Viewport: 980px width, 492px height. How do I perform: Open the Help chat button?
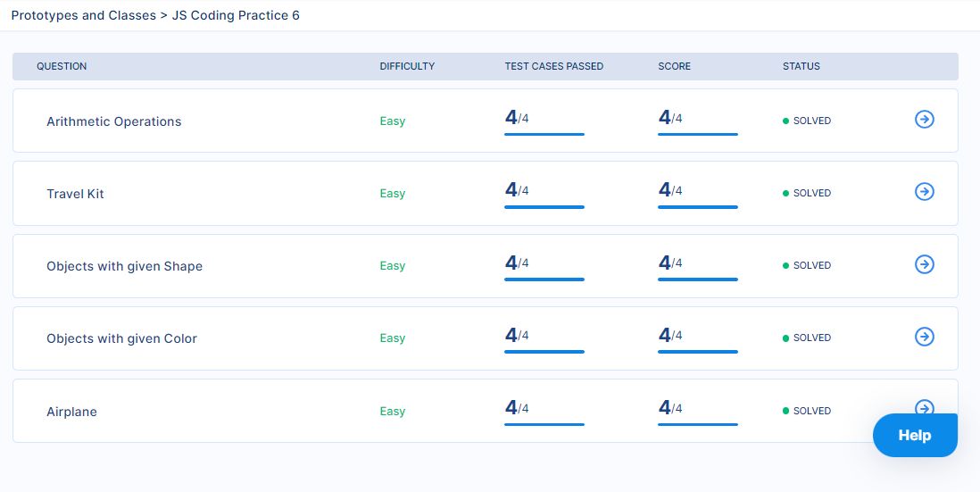click(915, 435)
